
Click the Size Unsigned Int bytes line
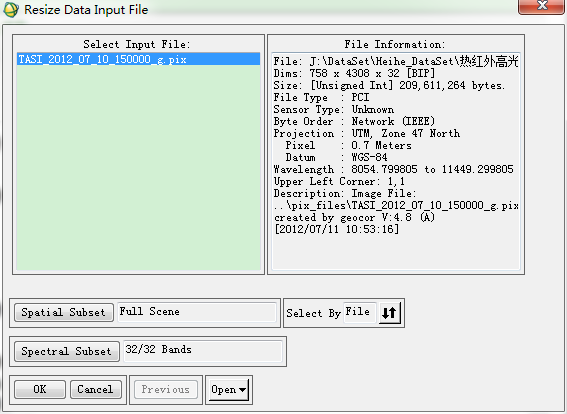coord(389,85)
